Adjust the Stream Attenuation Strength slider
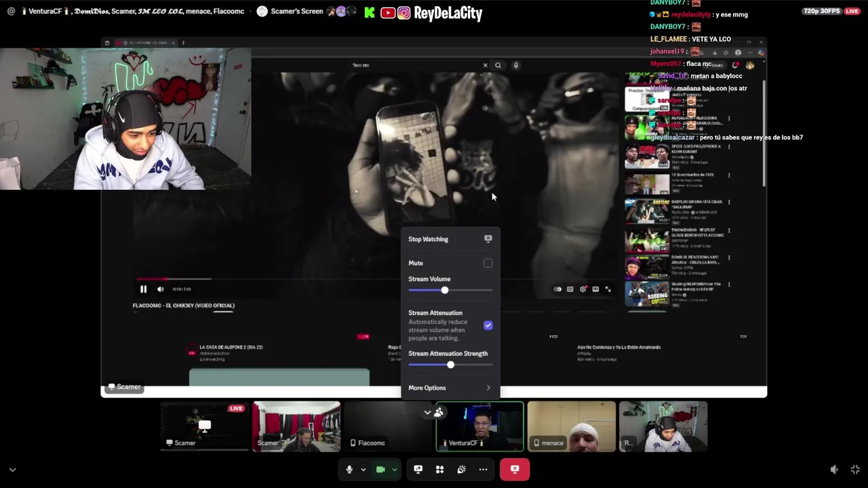The width and height of the screenshot is (868, 488). (x=450, y=365)
